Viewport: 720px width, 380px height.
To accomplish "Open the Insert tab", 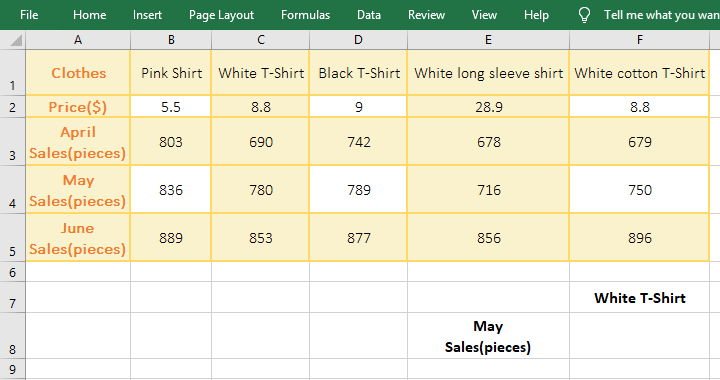I will pos(147,15).
